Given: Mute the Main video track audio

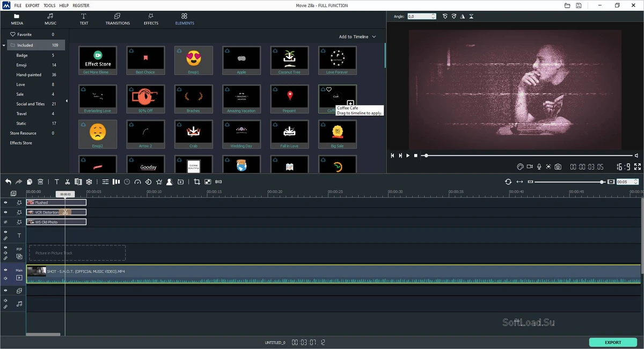Looking at the screenshot, I should [x=6, y=278].
